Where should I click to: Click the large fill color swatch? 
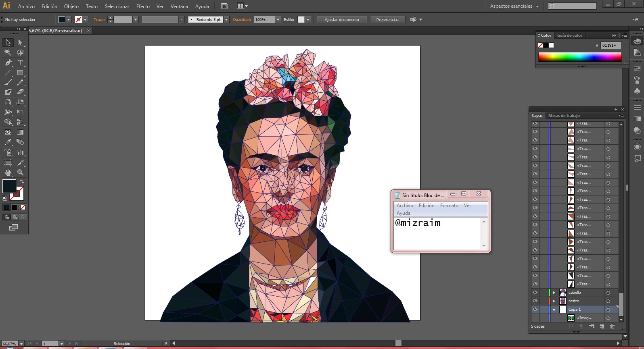pyautogui.click(x=9, y=186)
